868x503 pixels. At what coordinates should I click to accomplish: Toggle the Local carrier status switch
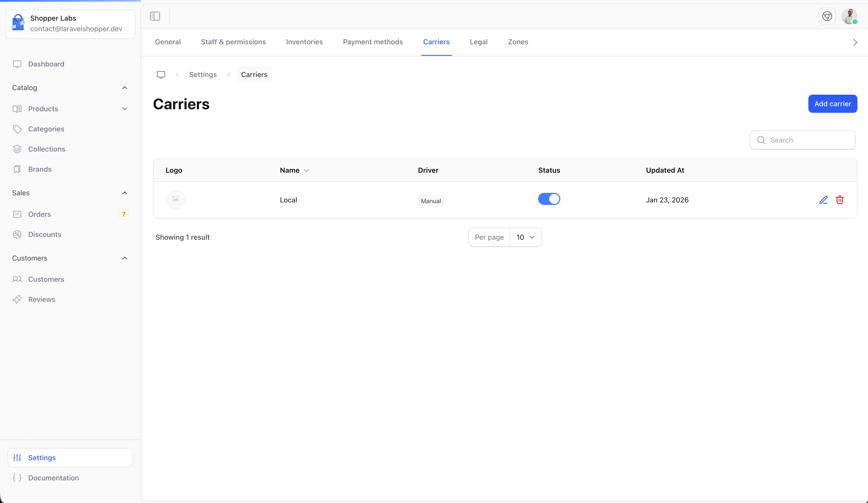(549, 199)
